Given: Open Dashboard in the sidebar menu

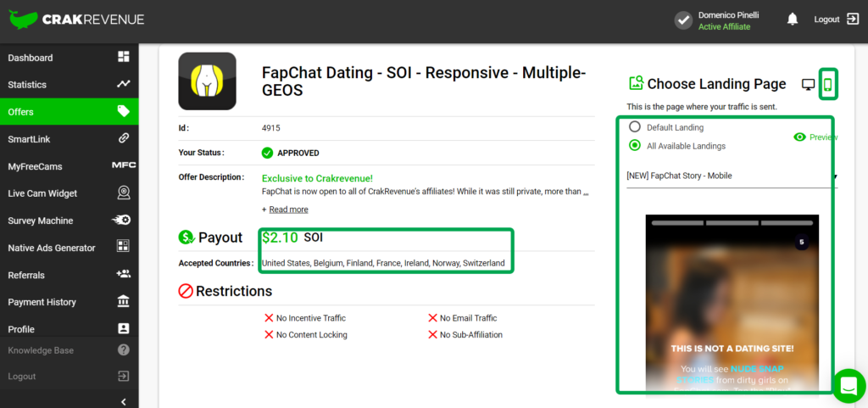Looking at the screenshot, I should coord(31,58).
